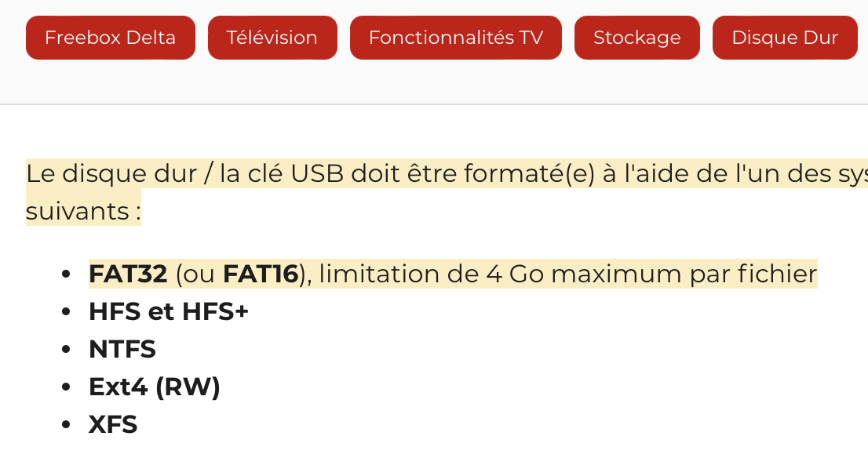Click the 'HFS et HFS+' list item
Screen dimensions: 868x458
tap(168, 311)
